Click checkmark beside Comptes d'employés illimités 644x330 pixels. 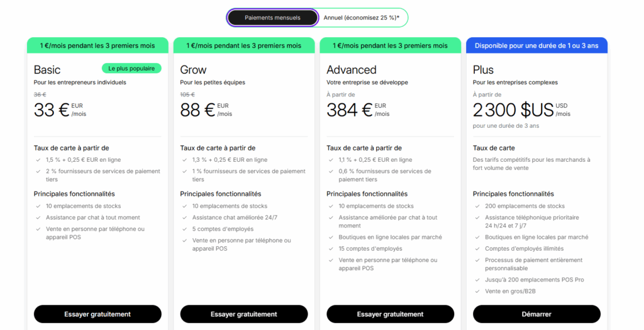[x=477, y=249]
